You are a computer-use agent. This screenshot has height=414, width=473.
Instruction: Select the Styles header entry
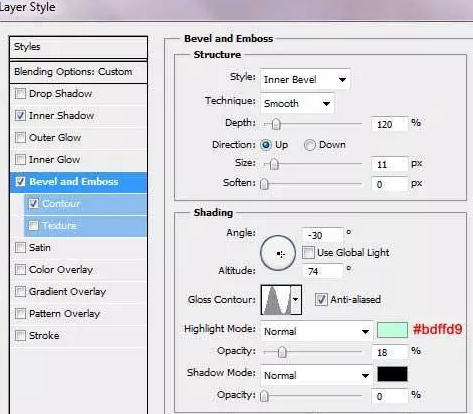pyautogui.click(x=79, y=47)
